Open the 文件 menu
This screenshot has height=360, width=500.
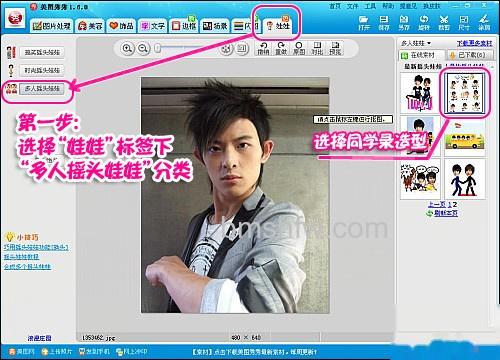(352, 6)
